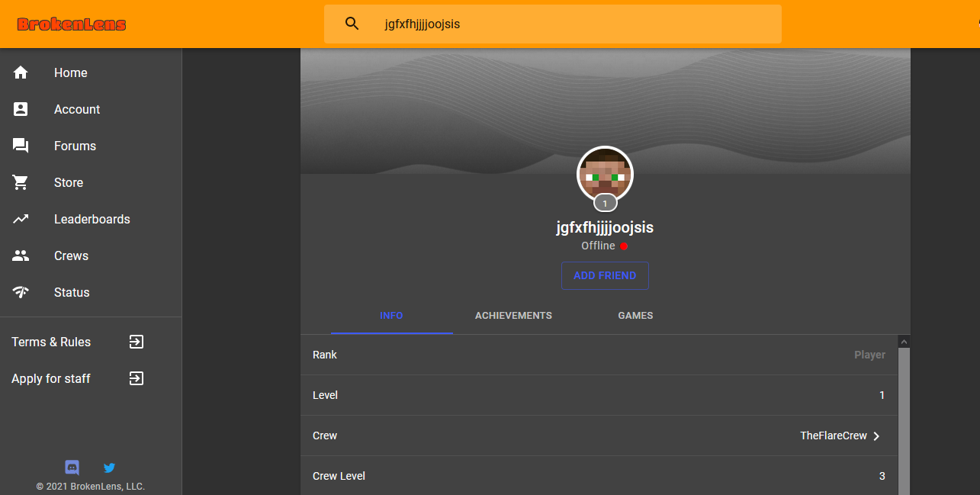The width and height of the screenshot is (980, 495).
Task: Open the Twitter bird icon in footer
Action: [109, 468]
